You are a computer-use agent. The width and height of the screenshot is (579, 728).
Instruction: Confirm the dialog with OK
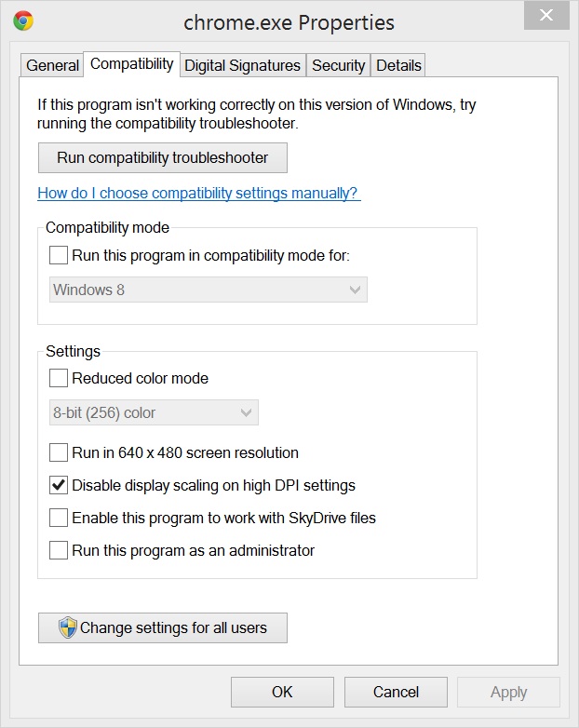click(x=282, y=692)
